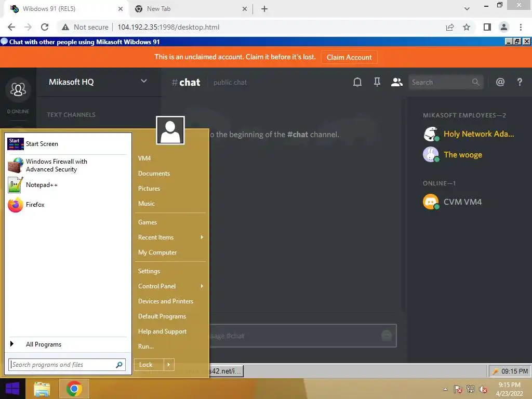Viewport: 532px width, 399px height.
Task: Open the Lock options arrow
Action: pyautogui.click(x=169, y=365)
